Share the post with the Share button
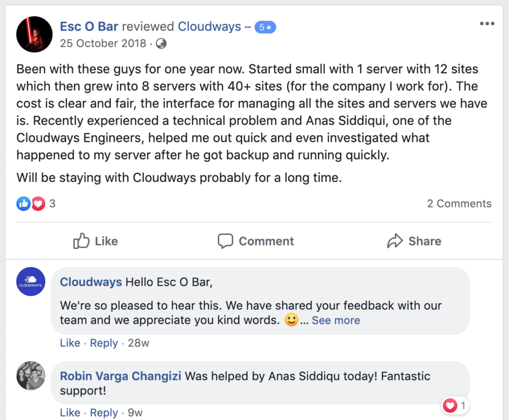Viewport: 509px width, 420px height. [414, 241]
